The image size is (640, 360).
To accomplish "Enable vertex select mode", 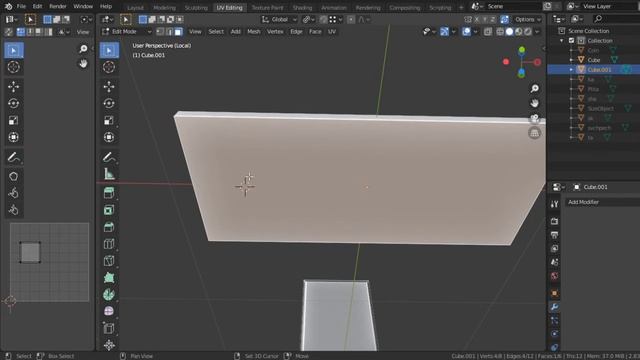I will (160, 32).
